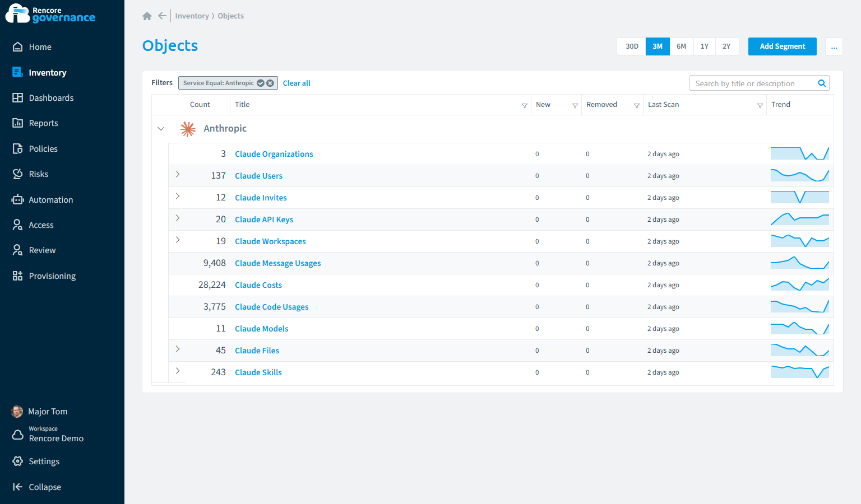This screenshot has height=504, width=861.
Task: View the Claude Costs trend sparkline
Action: pyautogui.click(x=800, y=284)
